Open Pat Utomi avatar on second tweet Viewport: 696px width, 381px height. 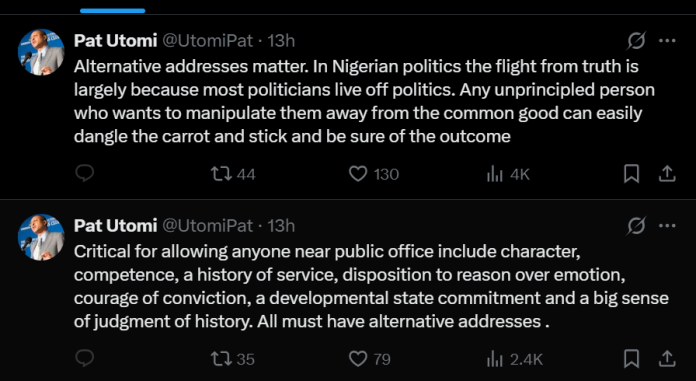tap(41, 238)
